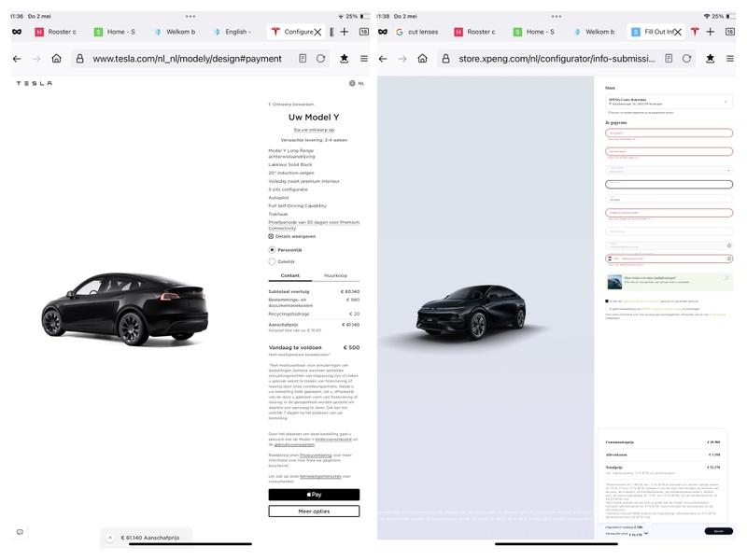The height and width of the screenshot is (560, 747).
Task: Click the dark XPENG car image
Action: pyautogui.click(x=472, y=312)
